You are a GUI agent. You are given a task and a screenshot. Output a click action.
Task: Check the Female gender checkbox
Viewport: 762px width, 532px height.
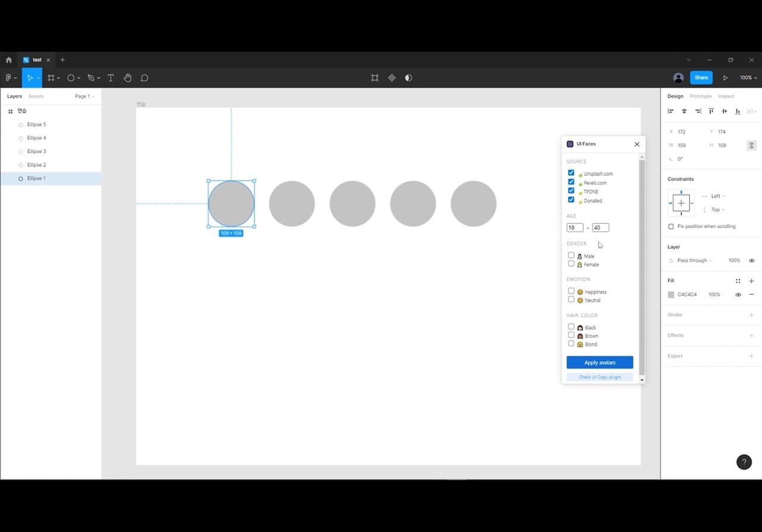pyautogui.click(x=571, y=264)
